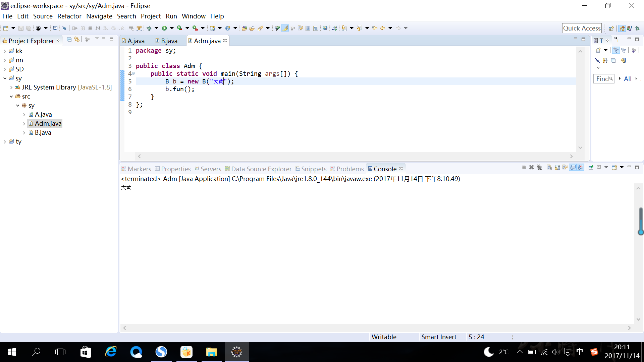Click the Back navigation arrow
The height and width of the screenshot is (362, 644).
click(383, 28)
